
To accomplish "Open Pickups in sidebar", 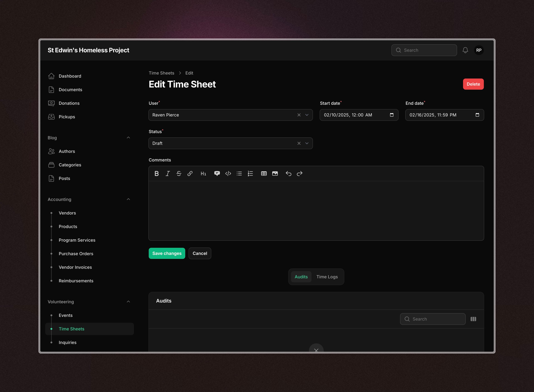I will 89,117.
